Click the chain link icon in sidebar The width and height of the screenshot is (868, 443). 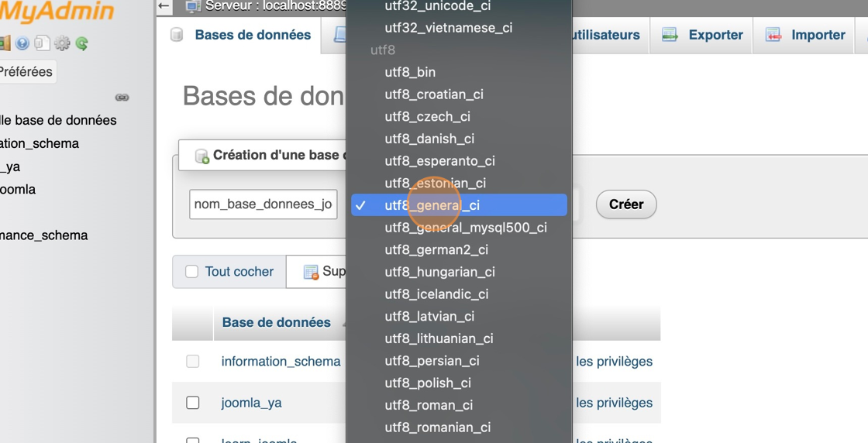(122, 98)
